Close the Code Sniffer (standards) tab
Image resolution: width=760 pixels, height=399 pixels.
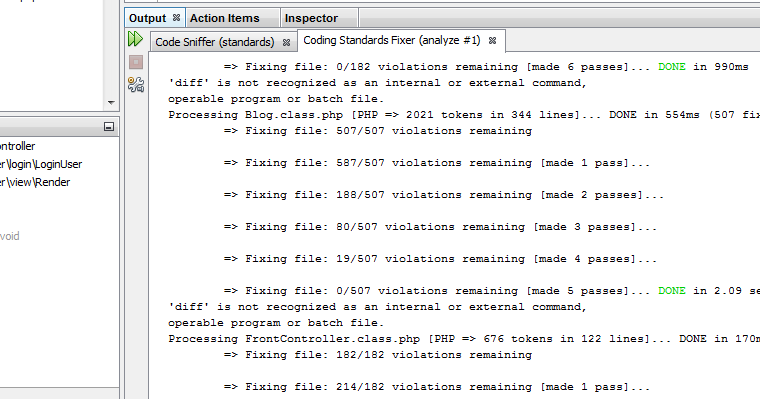pyautogui.click(x=286, y=43)
